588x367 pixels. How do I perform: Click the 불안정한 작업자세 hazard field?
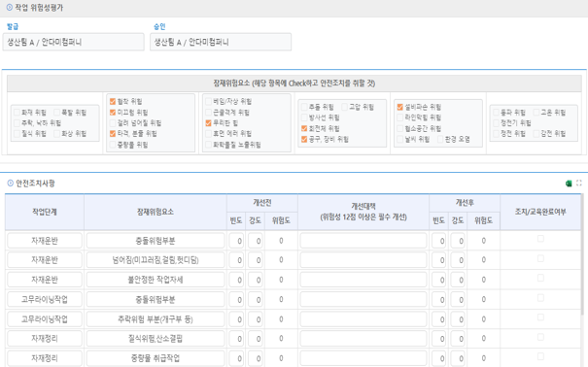(156, 280)
